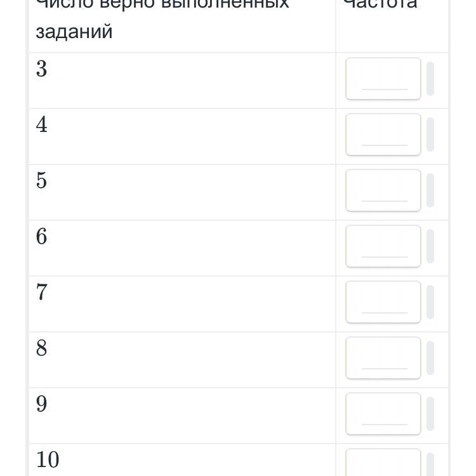Click the gray pill indicator in row 3
The image size is (476, 476).
click(430, 79)
